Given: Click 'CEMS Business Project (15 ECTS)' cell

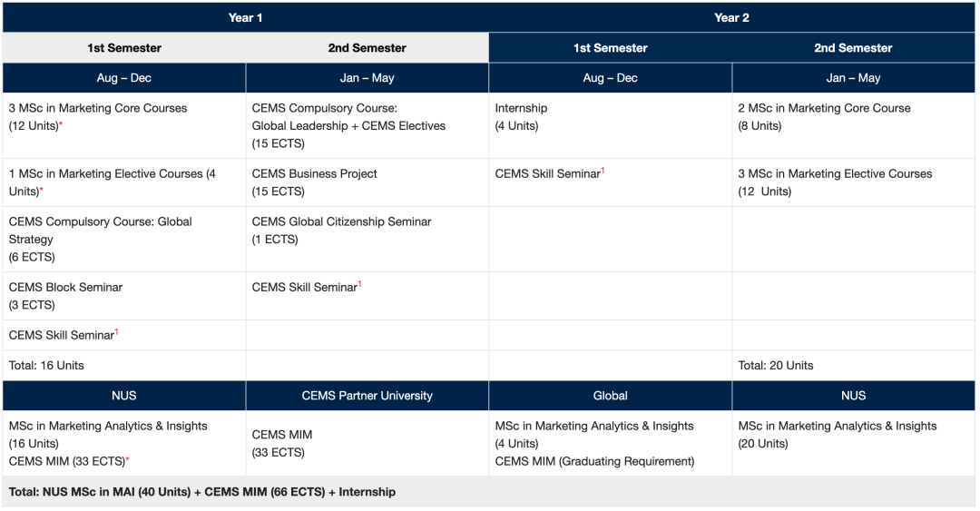Looking at the screenshot, I should click(367, 182).
